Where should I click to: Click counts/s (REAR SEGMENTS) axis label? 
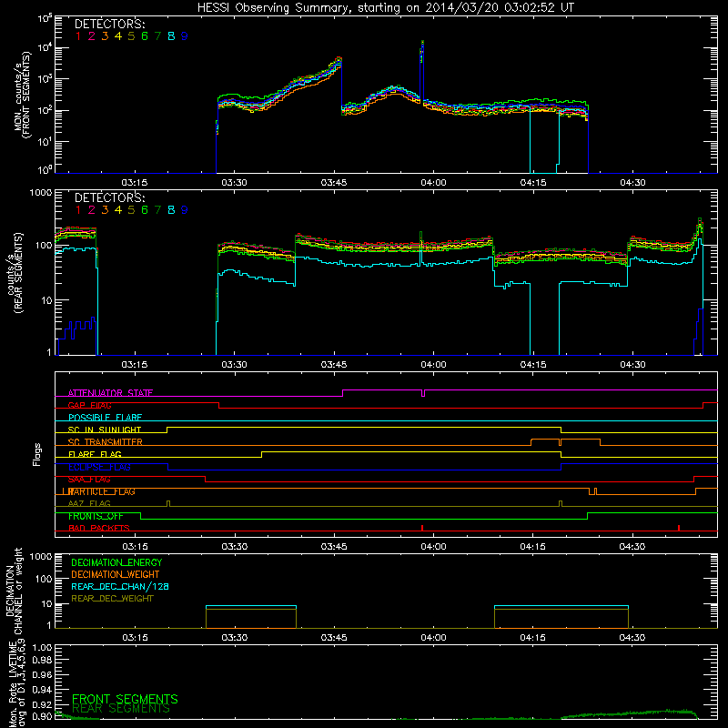click(x=14, y=273)
